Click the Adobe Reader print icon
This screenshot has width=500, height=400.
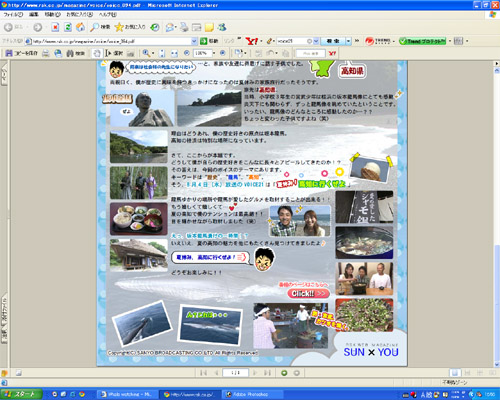point(46,53)
